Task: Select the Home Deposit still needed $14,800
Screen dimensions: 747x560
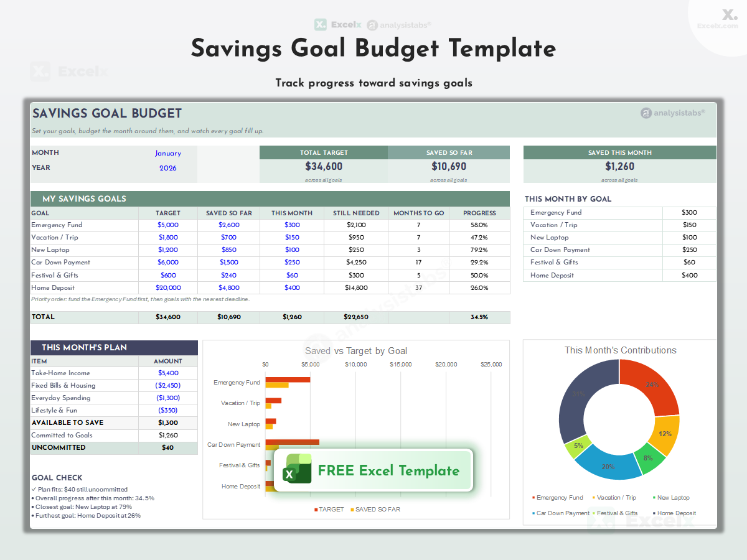Action: click(357, 287)
